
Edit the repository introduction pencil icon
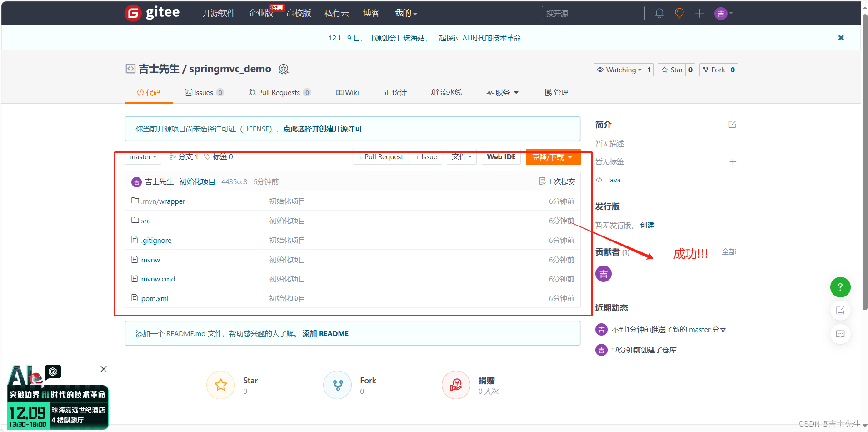732,124
